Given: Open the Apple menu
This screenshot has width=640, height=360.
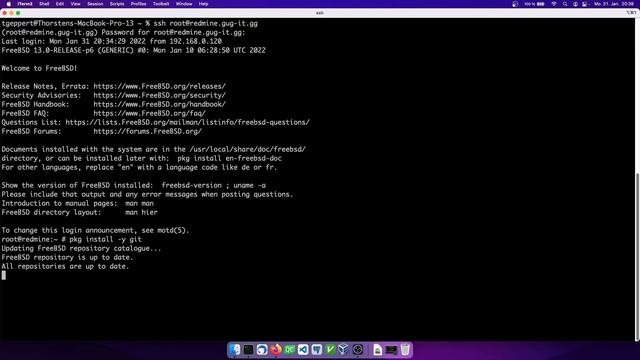Looking at the screenshot, I should [9, 4].
